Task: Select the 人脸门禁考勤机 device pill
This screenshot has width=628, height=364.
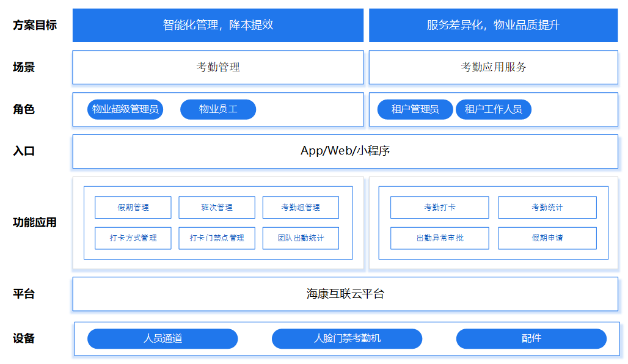Action: (346, 338)
